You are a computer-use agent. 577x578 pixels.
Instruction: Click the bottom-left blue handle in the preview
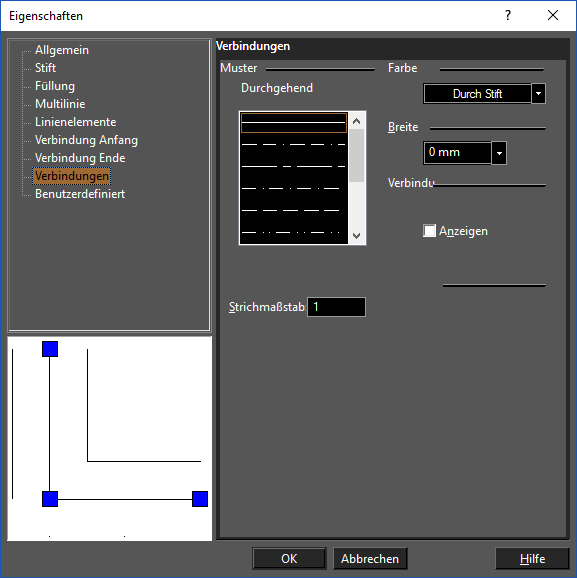pyautogui.click(x=50, y=499)
